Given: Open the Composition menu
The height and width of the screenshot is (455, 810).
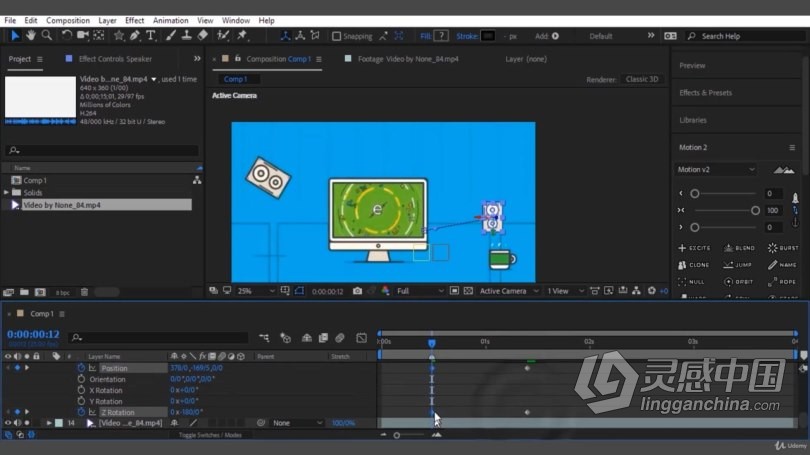Looking at the screenshot, I should point(68,21).
